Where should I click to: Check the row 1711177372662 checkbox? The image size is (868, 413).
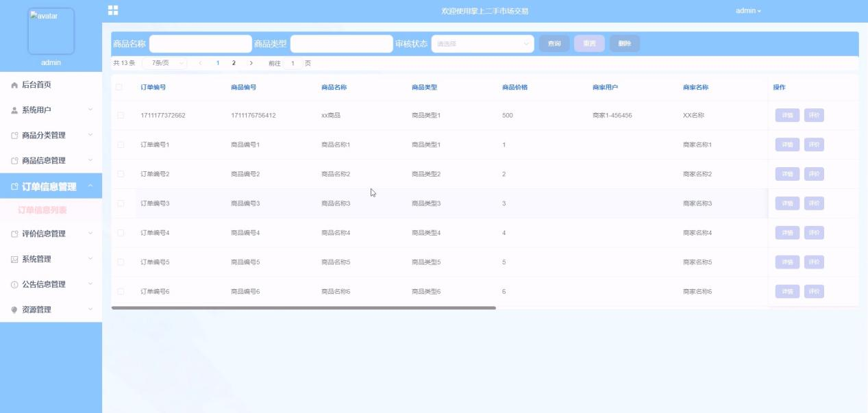click(121, 116)
